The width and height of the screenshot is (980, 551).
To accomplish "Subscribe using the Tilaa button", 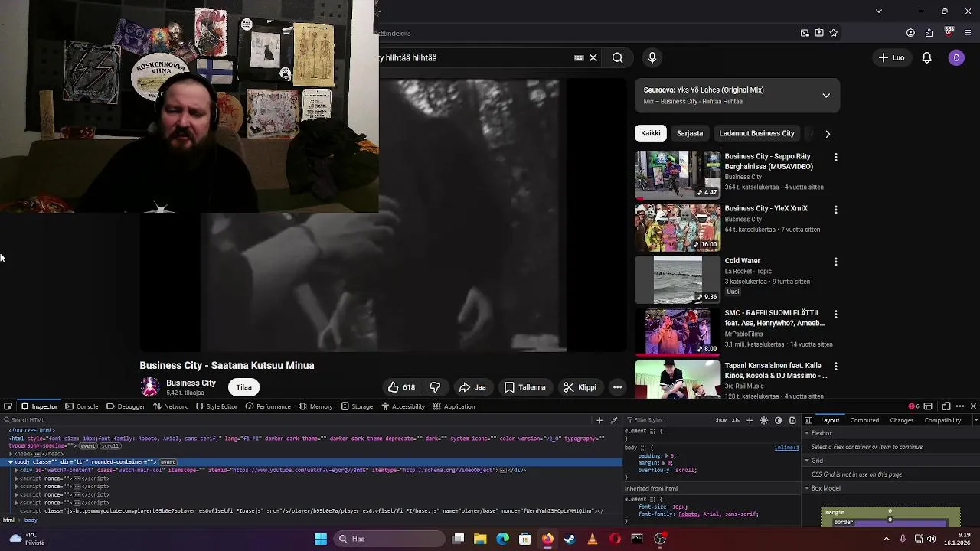I will pos(244,387).
